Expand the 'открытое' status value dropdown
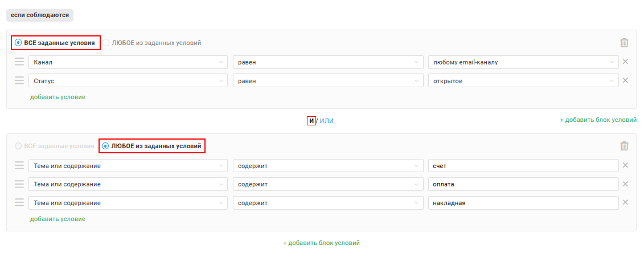The width and height of the screenshot is (644, 257). pyautogui.click(x=523, y=81)
